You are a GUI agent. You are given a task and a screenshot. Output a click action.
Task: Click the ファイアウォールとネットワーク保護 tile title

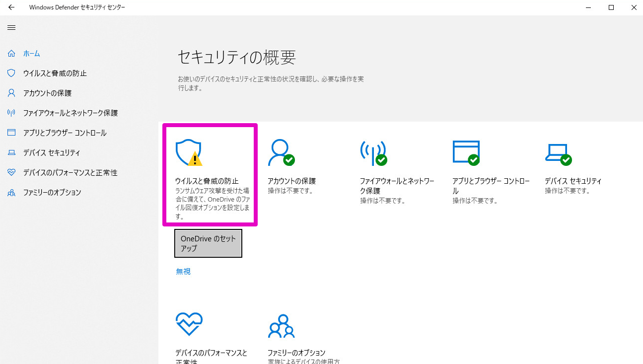(x=397, y=186)
